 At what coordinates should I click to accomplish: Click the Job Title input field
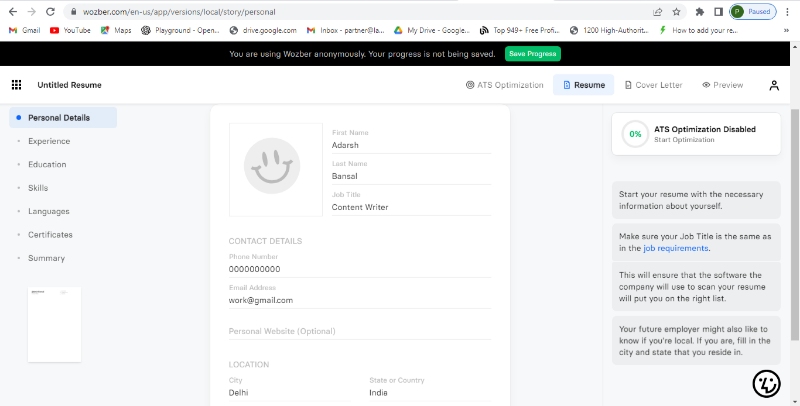pos(411,207)
